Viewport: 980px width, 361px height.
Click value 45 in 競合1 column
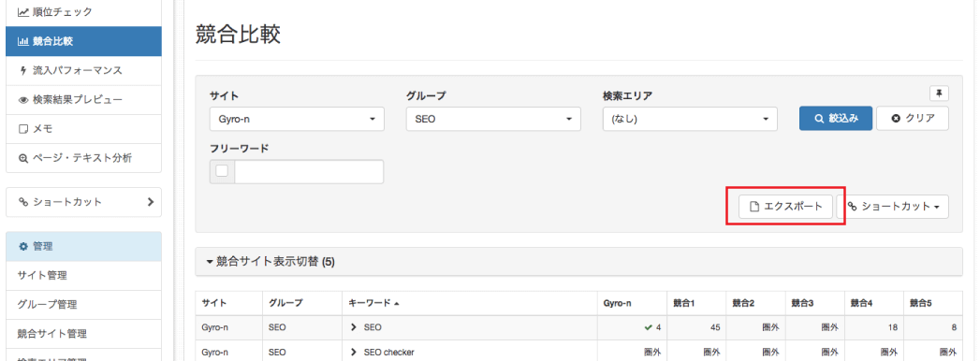(x=715, y=327)
